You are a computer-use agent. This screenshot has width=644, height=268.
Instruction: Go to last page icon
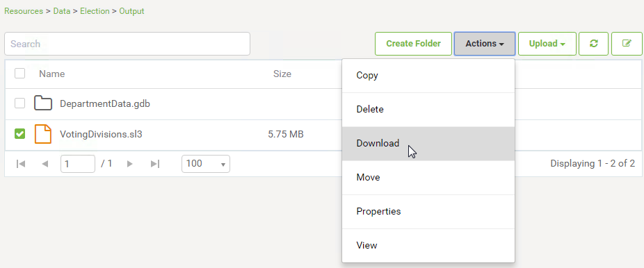pyautogui.click(x=155, y=164)
